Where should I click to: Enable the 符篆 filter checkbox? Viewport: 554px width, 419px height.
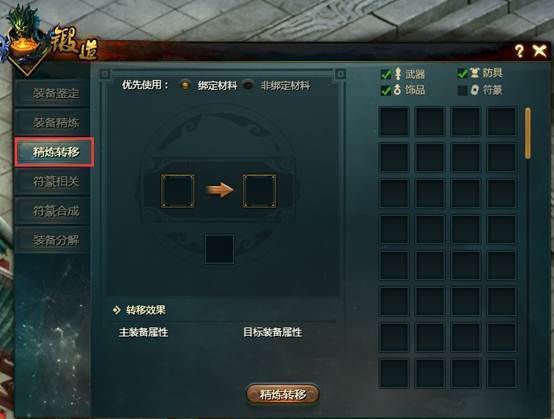[462, 90]
